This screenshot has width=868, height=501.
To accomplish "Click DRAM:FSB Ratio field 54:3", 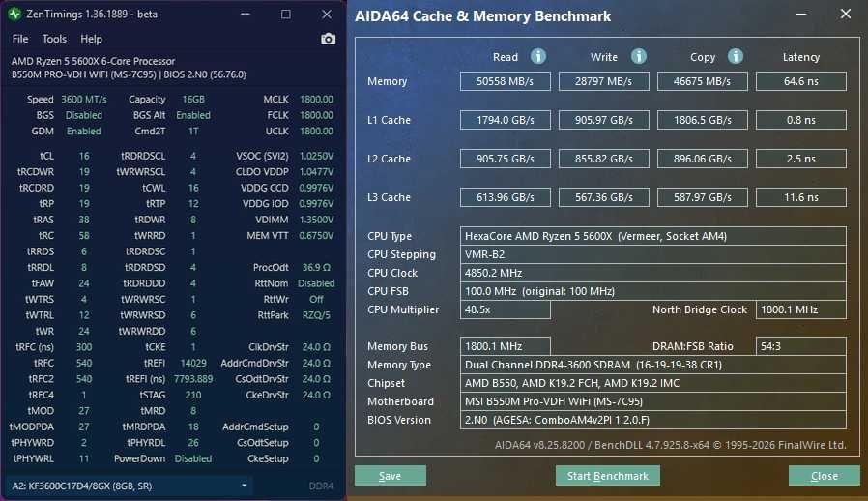I will (x=801, y=346).
